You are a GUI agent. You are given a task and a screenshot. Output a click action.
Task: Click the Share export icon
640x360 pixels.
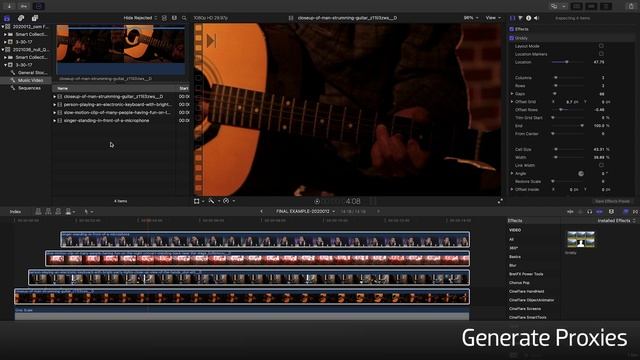point(631,6)
